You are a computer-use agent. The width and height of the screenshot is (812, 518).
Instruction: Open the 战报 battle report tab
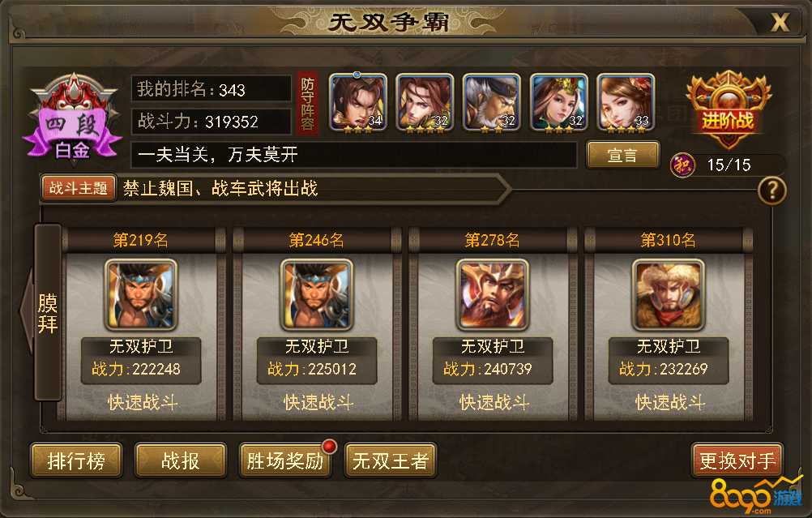tap(180, 460)
